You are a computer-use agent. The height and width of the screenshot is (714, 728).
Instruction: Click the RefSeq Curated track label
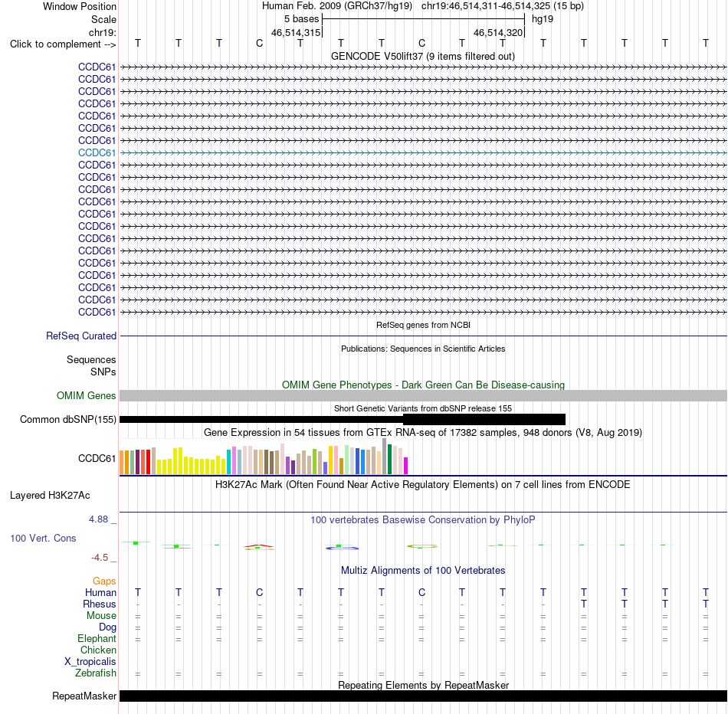point(80,336)
